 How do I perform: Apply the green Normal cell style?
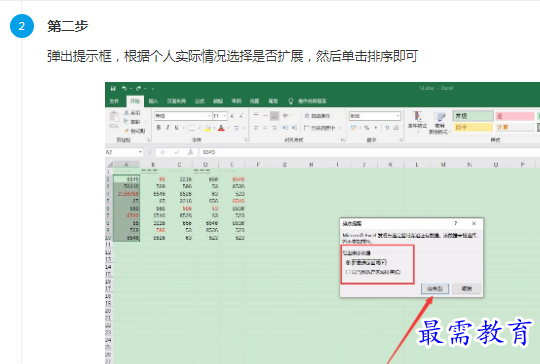pos(473,116)
